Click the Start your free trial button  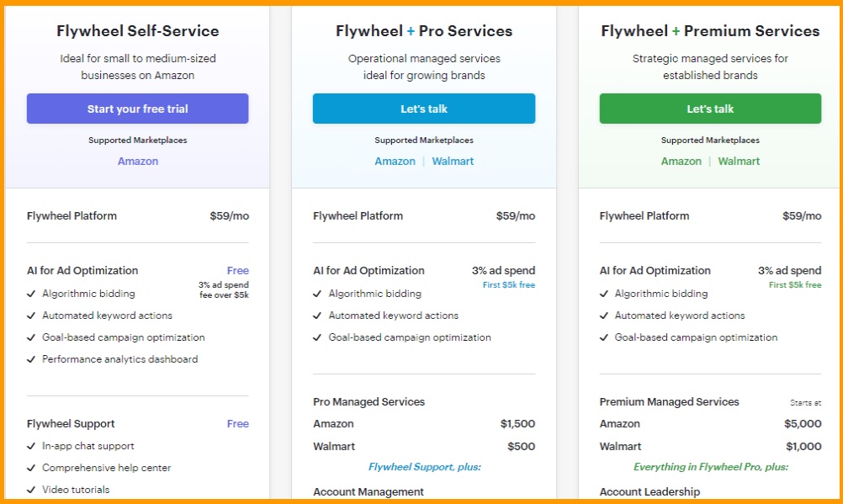pyautogui.click(x=138, y=109)
